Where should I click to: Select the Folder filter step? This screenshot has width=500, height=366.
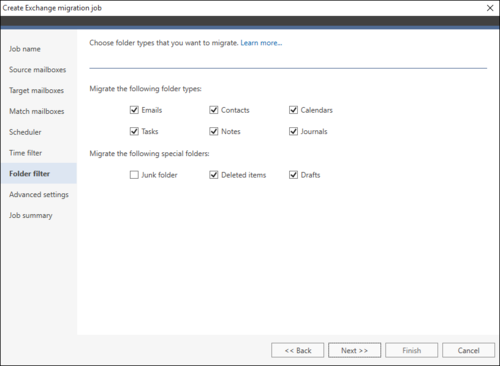tap(39, 173)
